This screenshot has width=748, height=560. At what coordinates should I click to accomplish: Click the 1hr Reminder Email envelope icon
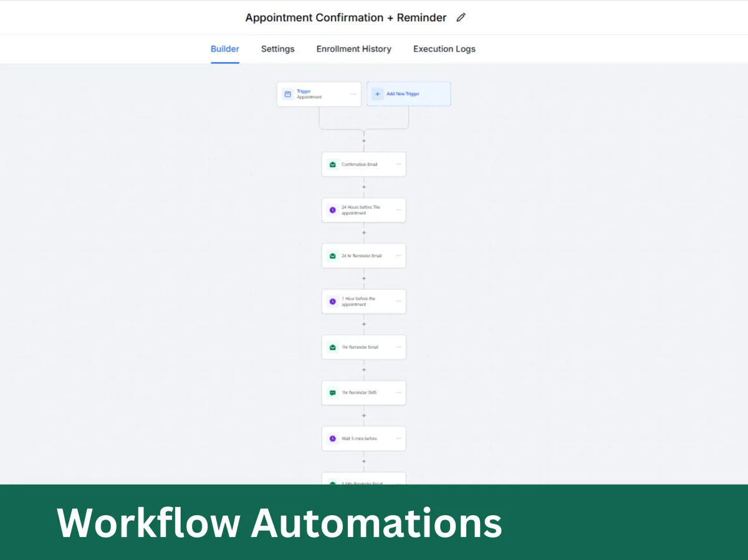(x=332, y=347)
